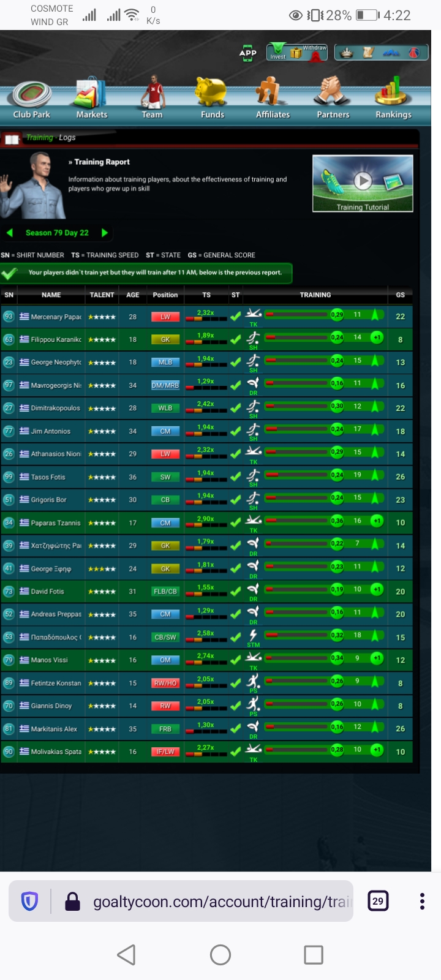Open the Club Park stadium icon
The width and height of the screenshot is (441, 980).
pos(32,94)
